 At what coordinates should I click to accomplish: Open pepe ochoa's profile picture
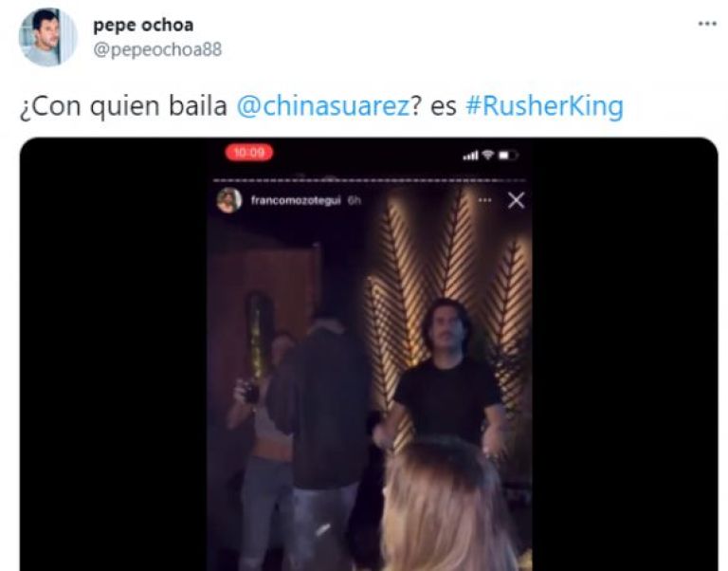pos(47,37)
